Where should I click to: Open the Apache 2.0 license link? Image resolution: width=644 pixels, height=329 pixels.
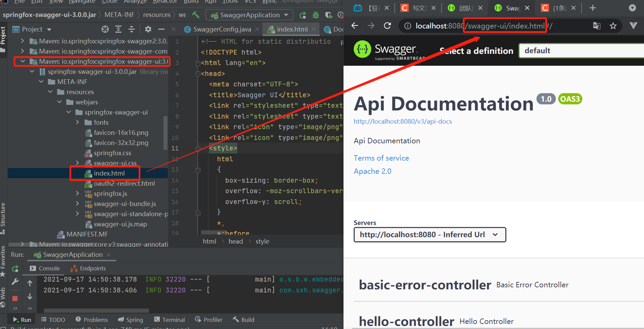coord(372,171)
